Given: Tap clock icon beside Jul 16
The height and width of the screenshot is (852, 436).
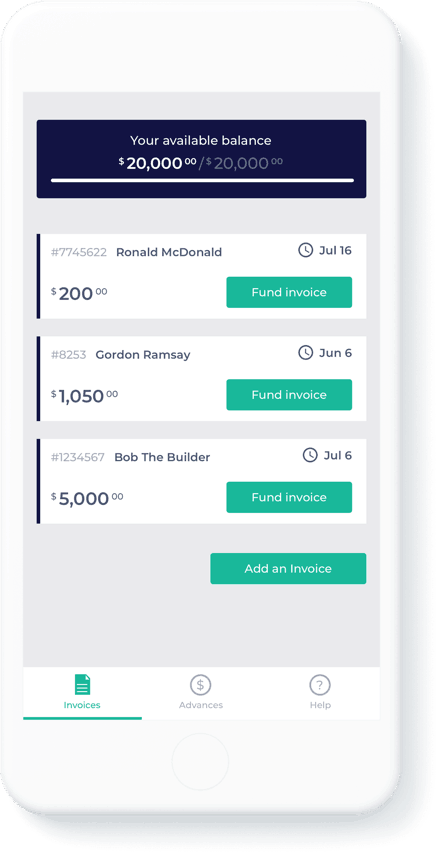Looking at the screenshot, I should click(x=306, y=250).
